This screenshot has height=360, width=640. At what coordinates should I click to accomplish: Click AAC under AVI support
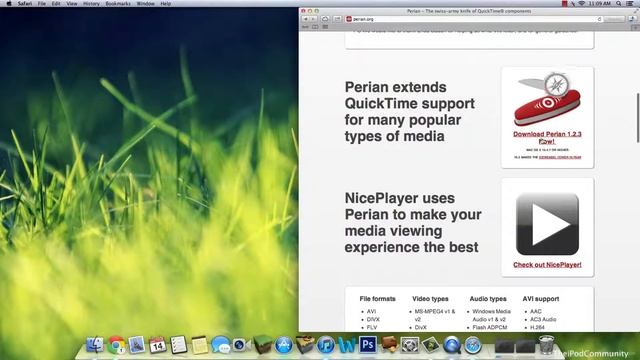(536, 311)
